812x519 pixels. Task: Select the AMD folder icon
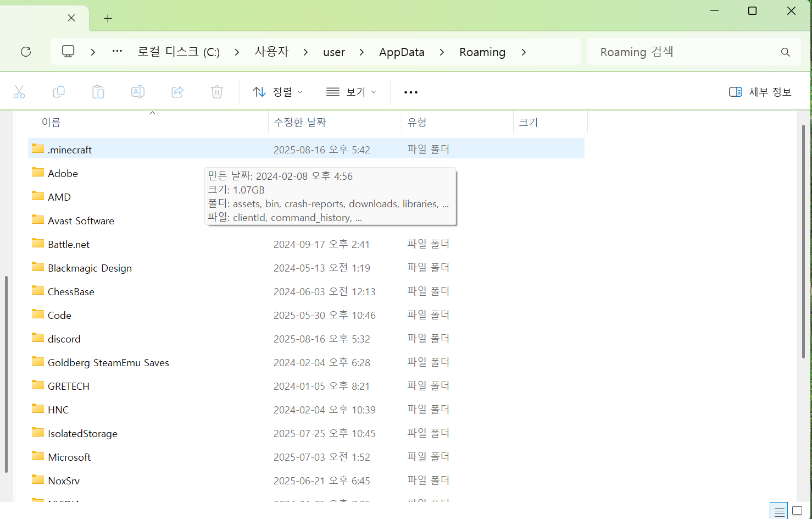tap(38, 196)
